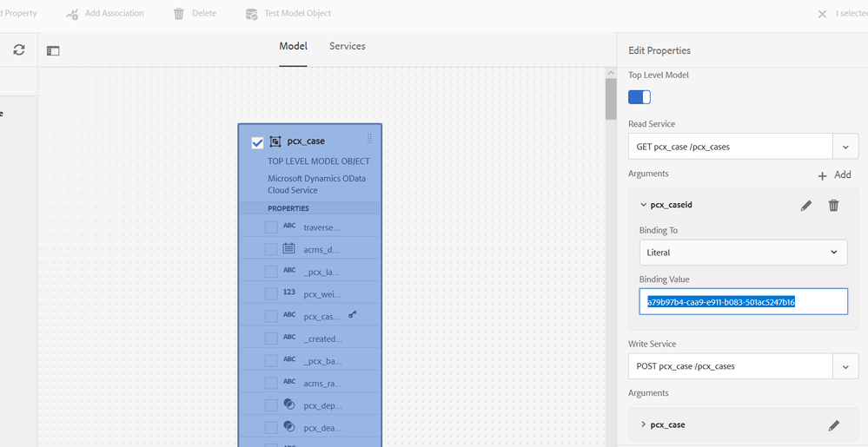Screen dimensions: 868x447
Task: Click Delete in the top toolbar
Action: (x=195, y=14)
